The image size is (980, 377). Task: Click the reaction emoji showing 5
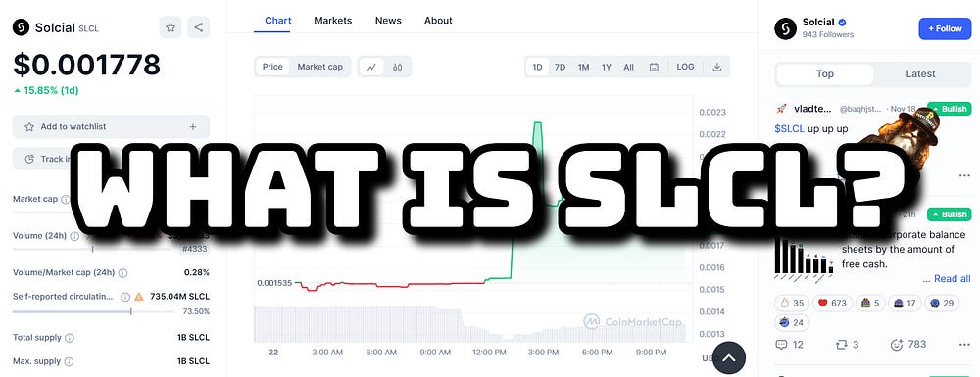(870, 304)
